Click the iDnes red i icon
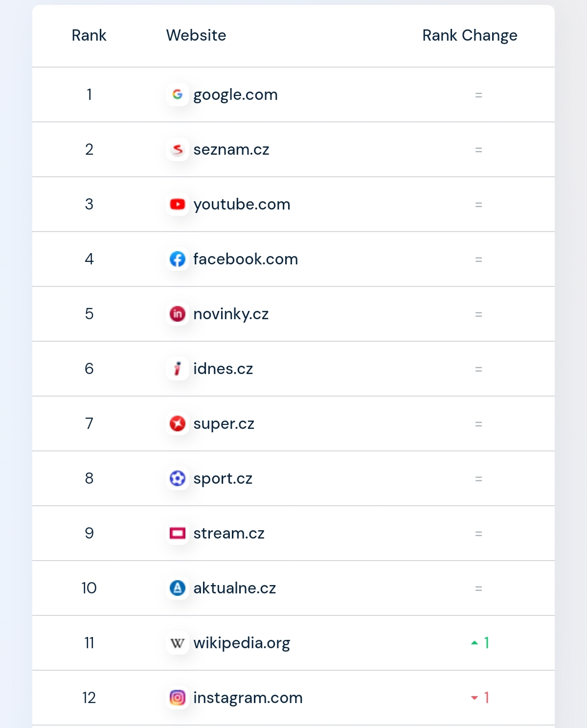Screen dimensions: 587x728 coord(177,369)
